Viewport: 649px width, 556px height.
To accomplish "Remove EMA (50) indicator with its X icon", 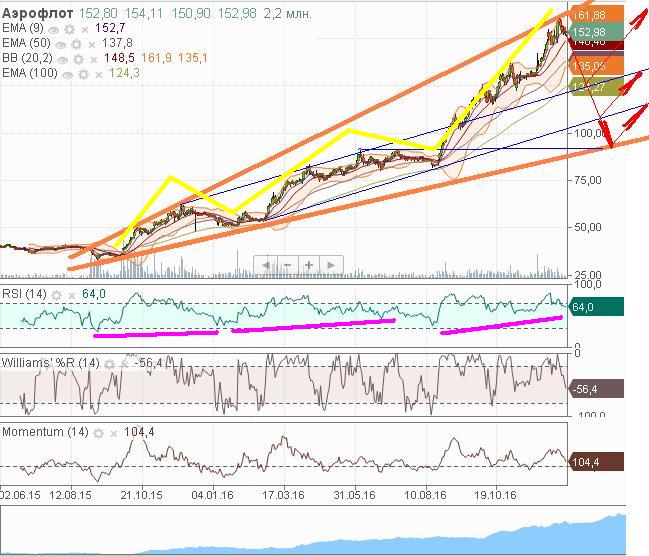I will [91, 45].
